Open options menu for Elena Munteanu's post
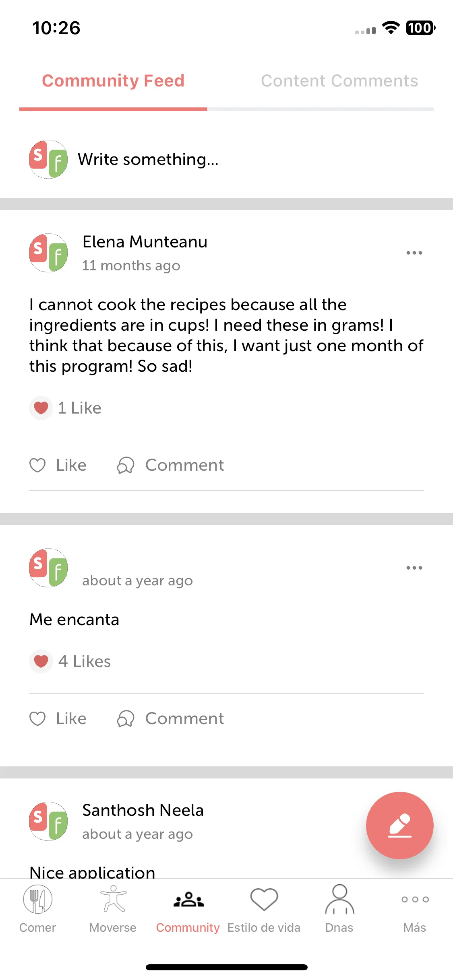The height and width of the screenshot is (980, 453). (x=414, y=253)
